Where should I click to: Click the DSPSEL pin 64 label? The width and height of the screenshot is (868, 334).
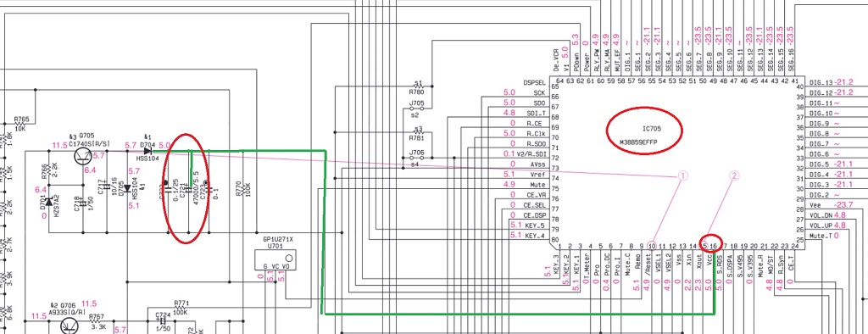coord(537,82)
